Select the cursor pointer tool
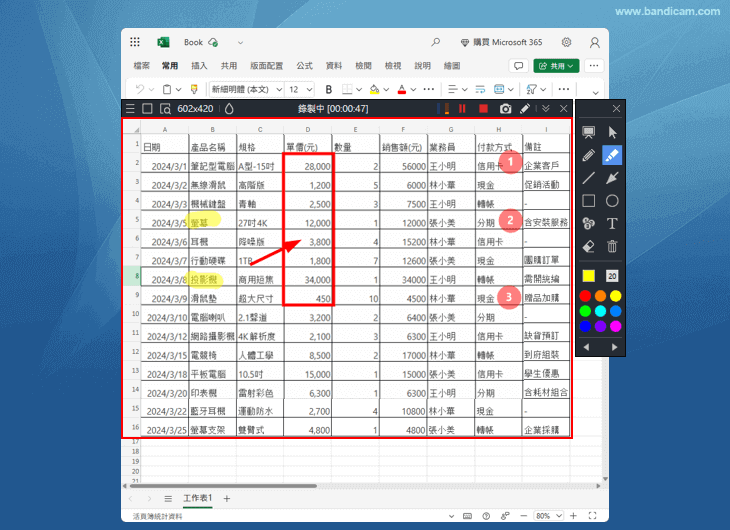730x530 pixels. click(612, 133)
